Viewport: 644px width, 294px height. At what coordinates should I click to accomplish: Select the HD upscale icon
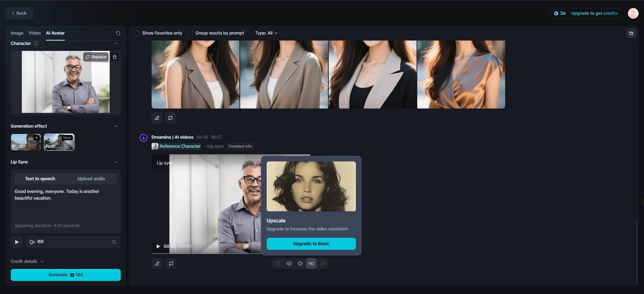pyautogui.click(x=311, y=264)
